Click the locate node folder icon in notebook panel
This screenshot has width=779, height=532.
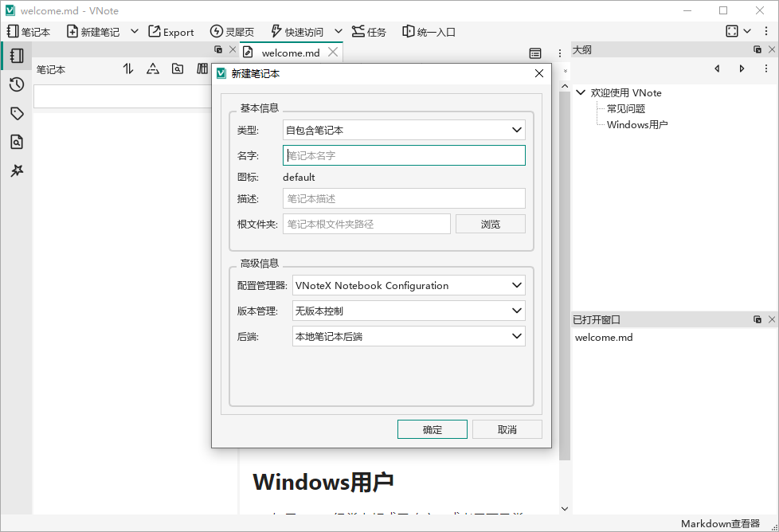coord(178,69)
